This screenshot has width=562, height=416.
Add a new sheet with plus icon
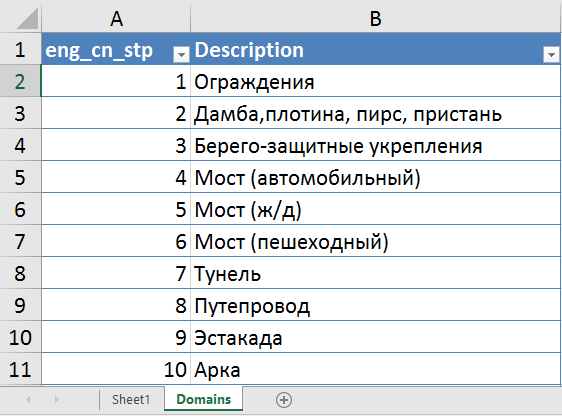pos(284,400)
